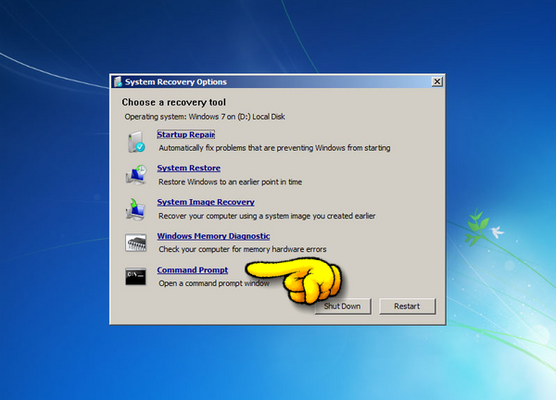
Task: Click the Restart button
Action: pyautogui.click(x=407, y=306)
